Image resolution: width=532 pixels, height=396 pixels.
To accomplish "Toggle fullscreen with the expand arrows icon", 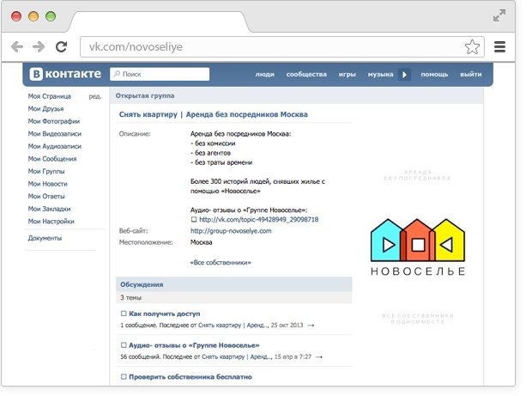I will [x=499, y=15].
